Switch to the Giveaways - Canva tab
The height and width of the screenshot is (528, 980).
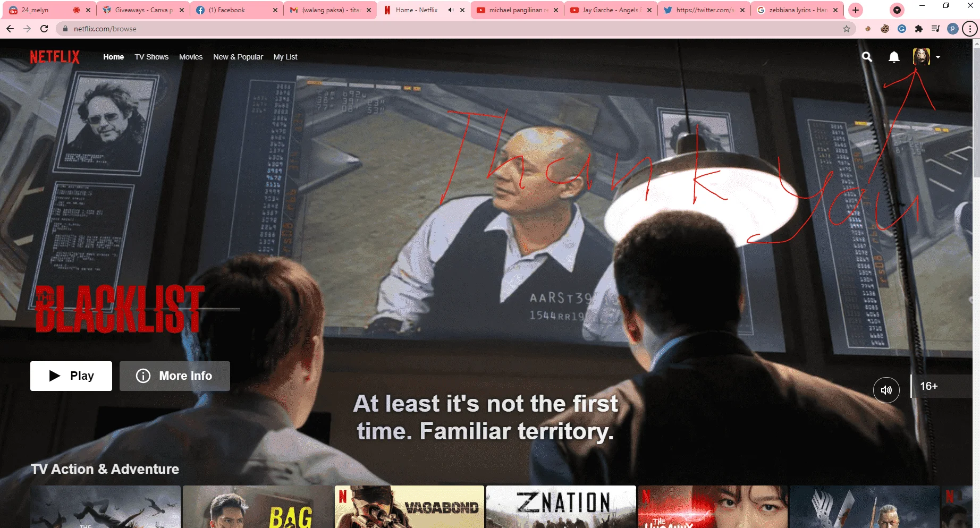[x=144, y=10]
